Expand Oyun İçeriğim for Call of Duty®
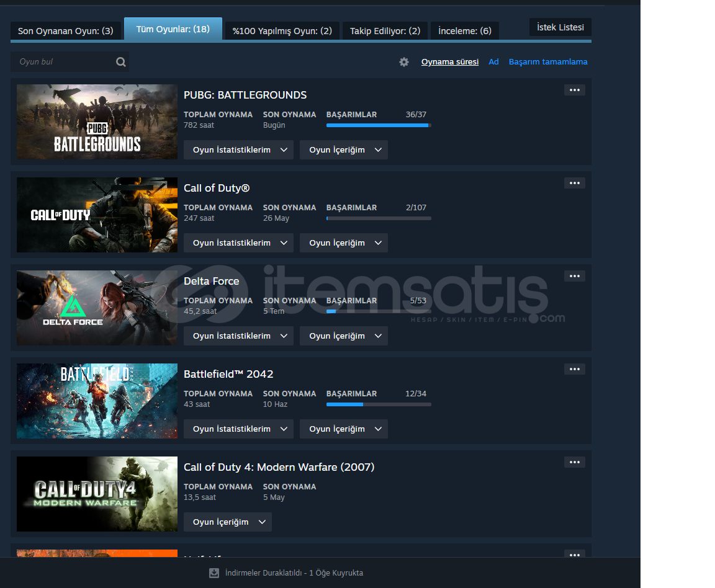 (x=344, y=243)
